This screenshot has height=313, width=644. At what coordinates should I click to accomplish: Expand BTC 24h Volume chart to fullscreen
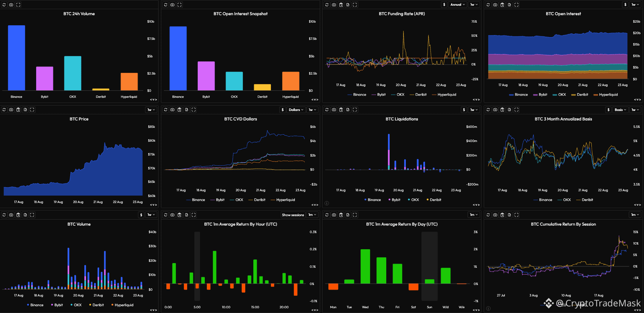pyautogui.click(x=18, y=5)
